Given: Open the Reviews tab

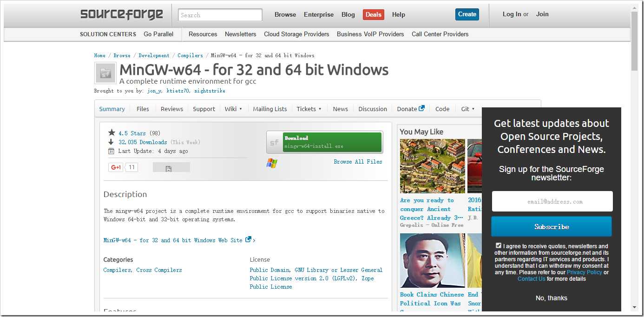Looking at the screenshot, I should coord(172,109).
